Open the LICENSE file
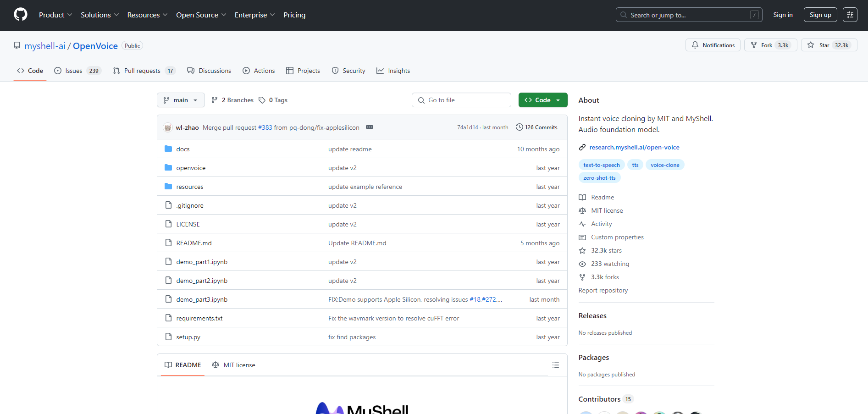 coord(188,224)
